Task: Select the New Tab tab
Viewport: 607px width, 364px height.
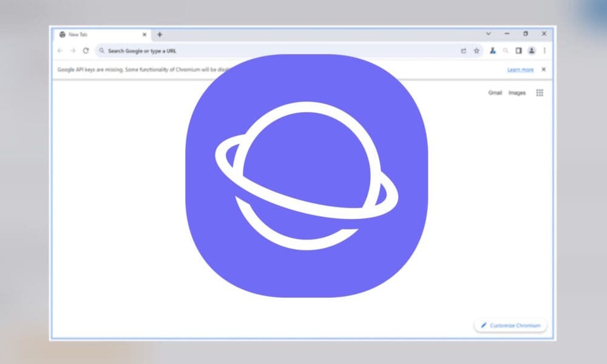Action: pyautogui.click(x=97, y=35)
